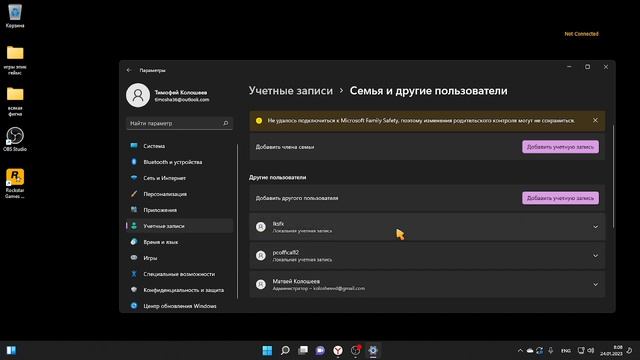This screenshot has height=360, width=640.
Task: Click the Игры gamepad icon
Action: (x=134, y=258)
